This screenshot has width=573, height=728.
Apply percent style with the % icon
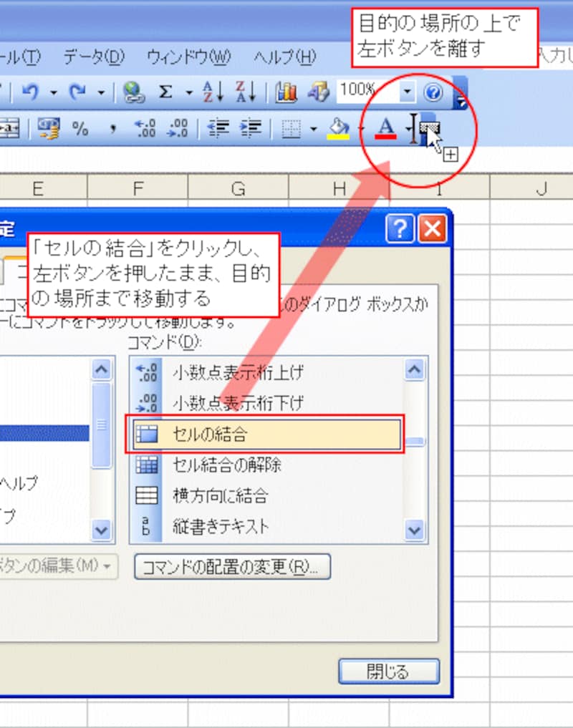(x=80, y=128)
